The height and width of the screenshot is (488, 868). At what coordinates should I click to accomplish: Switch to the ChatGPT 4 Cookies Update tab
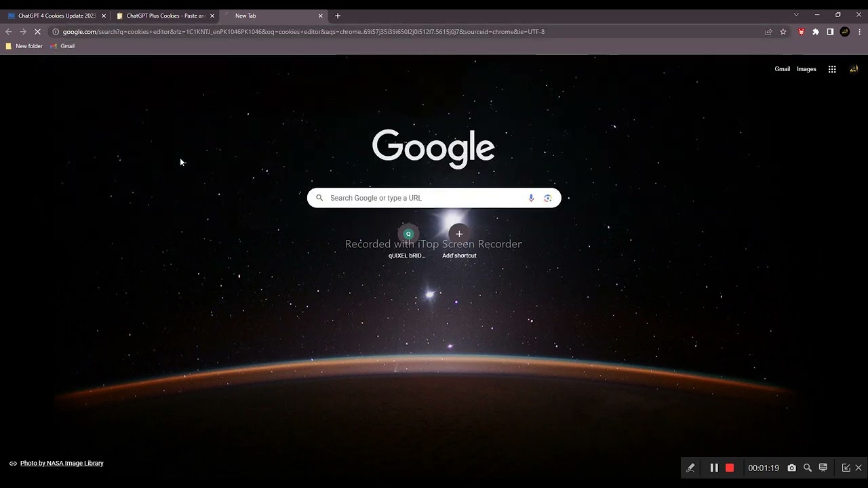[56, 16]
